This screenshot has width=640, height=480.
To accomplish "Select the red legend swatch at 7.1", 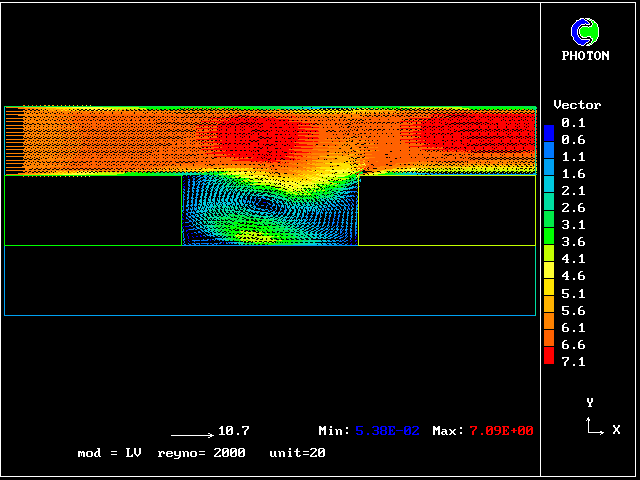I will (549, 355).
